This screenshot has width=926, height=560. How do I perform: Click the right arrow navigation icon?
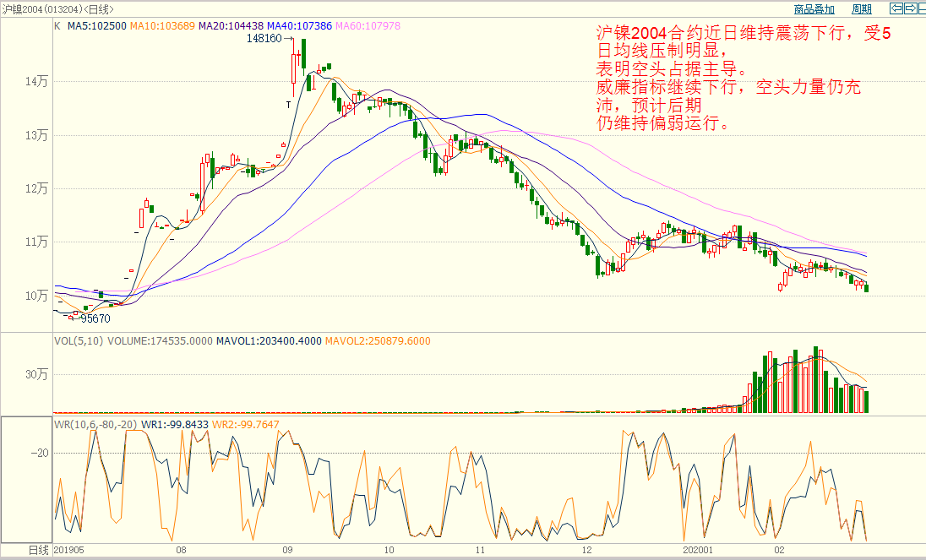[x=912, y=8]
